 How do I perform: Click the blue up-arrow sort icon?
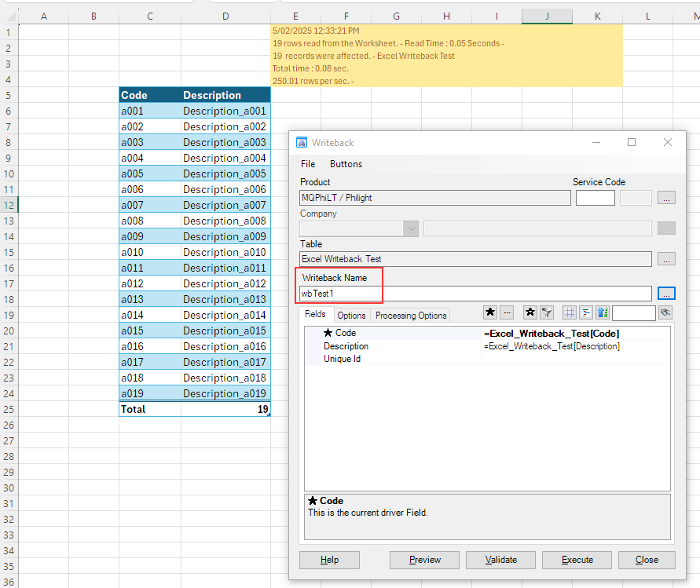click(x=603, y=312)
